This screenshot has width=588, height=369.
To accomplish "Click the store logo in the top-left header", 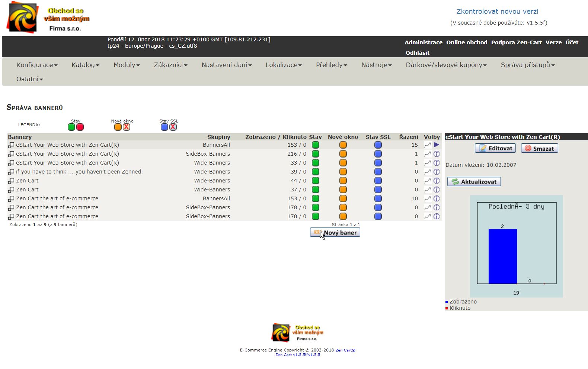I will [23, 18].
